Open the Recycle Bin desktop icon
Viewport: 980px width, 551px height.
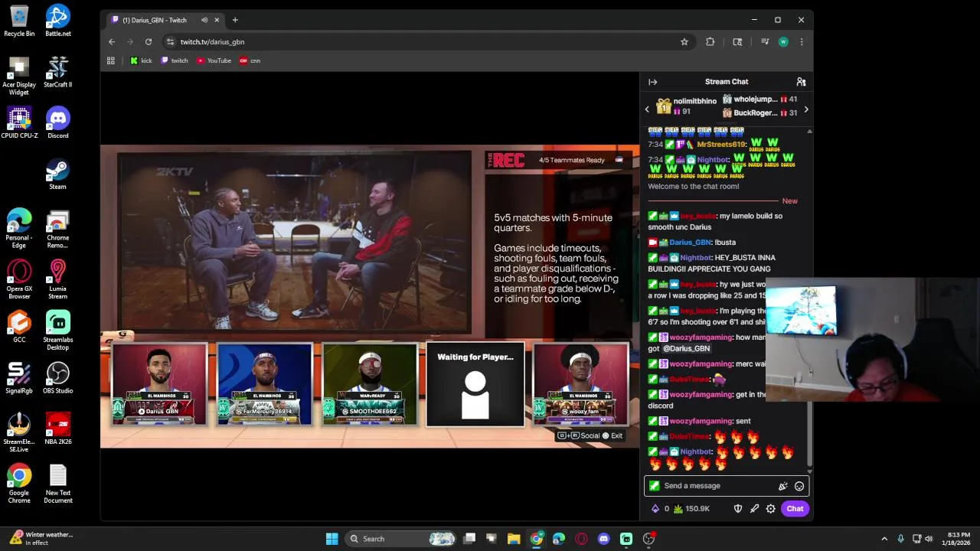pos(19,21)
